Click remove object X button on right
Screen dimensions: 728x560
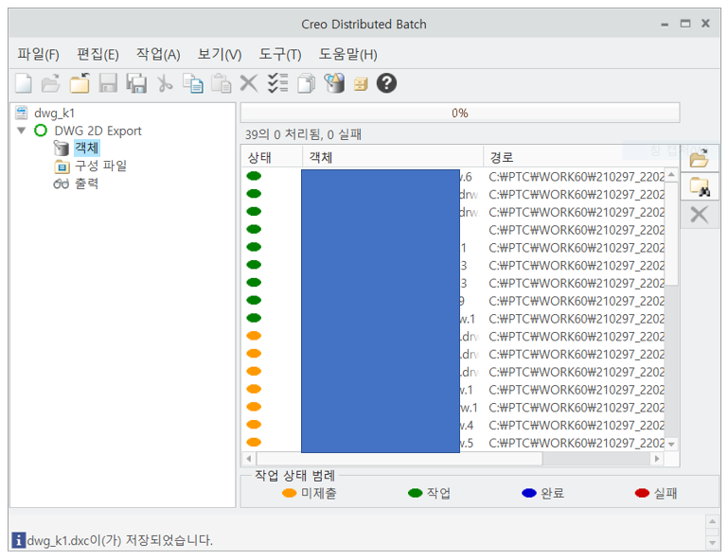700,216
